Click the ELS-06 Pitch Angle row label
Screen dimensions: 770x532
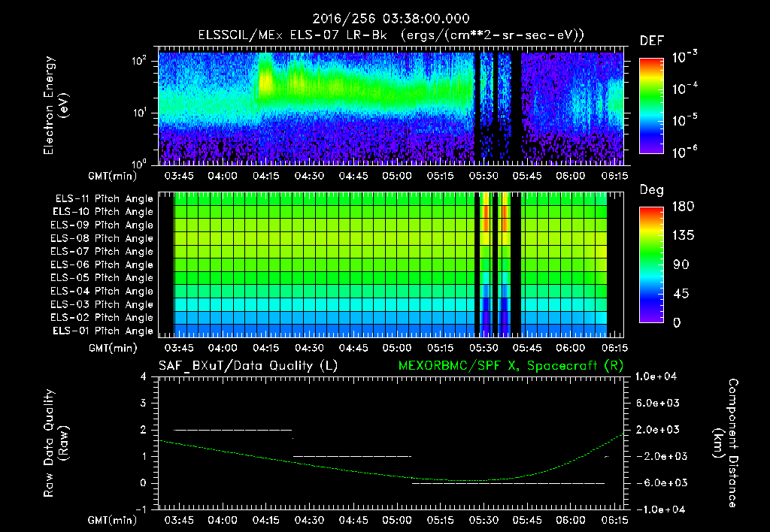[102, 265]
